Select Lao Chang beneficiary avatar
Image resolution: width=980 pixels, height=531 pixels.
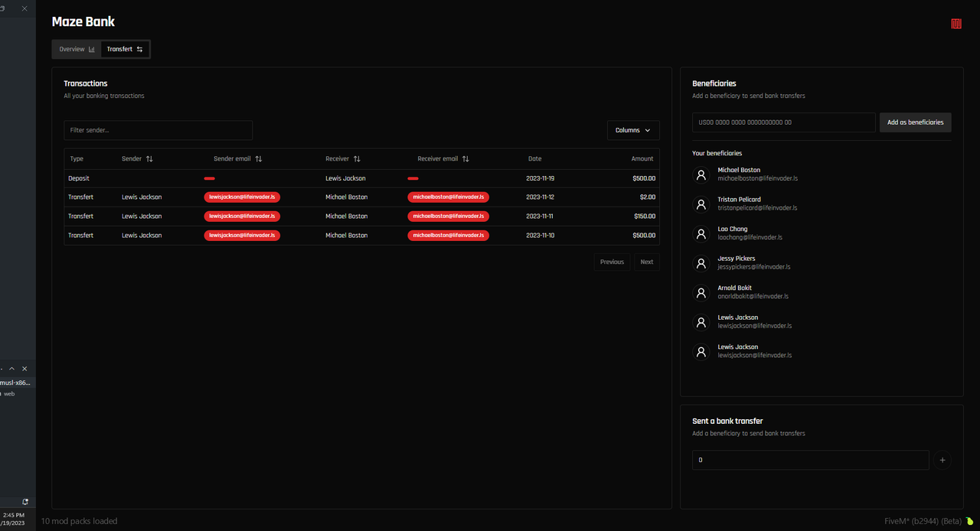tap(701, 233)
